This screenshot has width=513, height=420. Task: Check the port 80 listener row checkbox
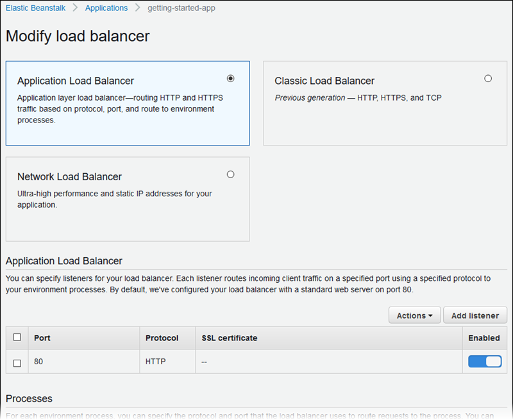click(17, 362)
